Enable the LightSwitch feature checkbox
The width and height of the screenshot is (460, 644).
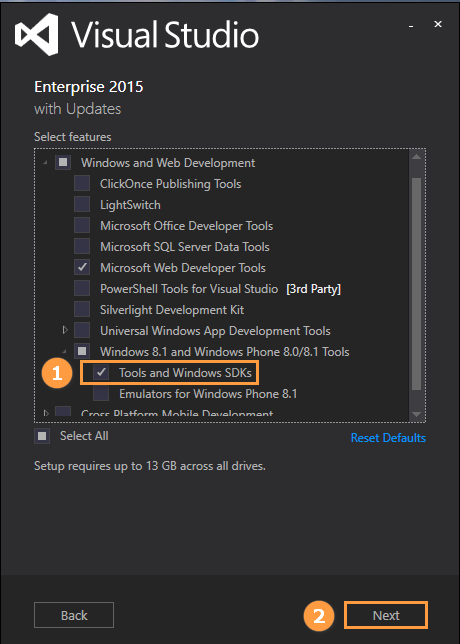tap(82, 205)
